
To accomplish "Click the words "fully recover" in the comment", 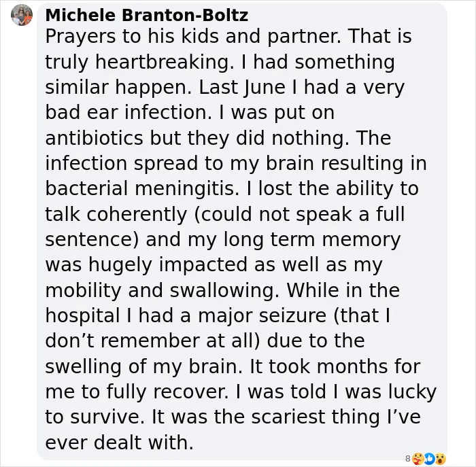I will [167, 392].
